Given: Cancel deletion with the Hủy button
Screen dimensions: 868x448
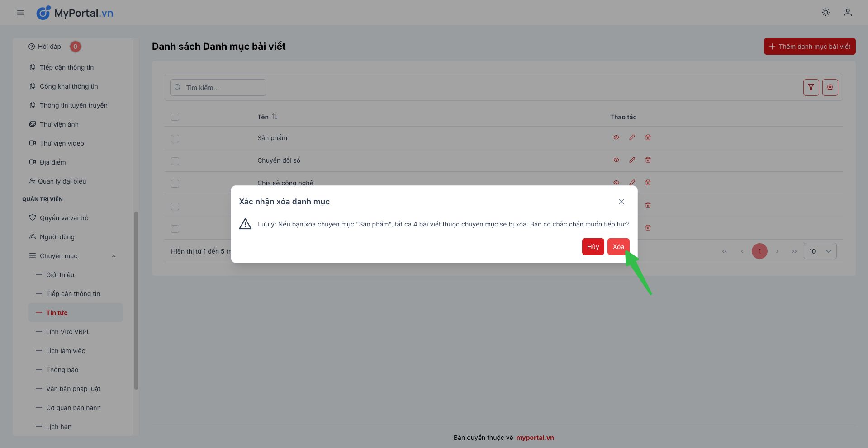Looking at the screenshot, I should 593,247.
